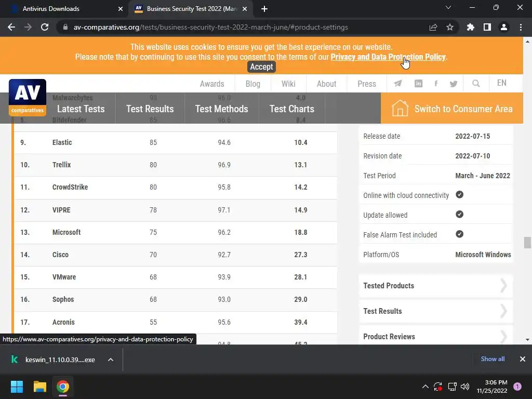The image size is (532, 399).
Task: Reload the page with the refresh icon
Action: pos(45,27)
